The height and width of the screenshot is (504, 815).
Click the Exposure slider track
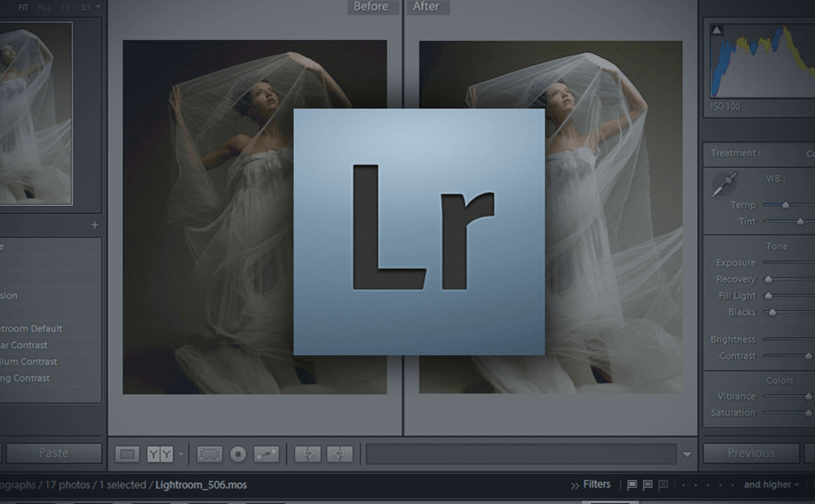tap(788, 263)
